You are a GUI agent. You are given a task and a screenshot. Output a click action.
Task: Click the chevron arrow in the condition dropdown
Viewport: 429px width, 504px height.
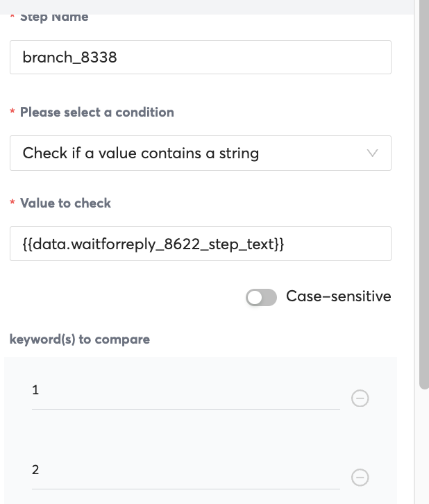click(372, 153)
